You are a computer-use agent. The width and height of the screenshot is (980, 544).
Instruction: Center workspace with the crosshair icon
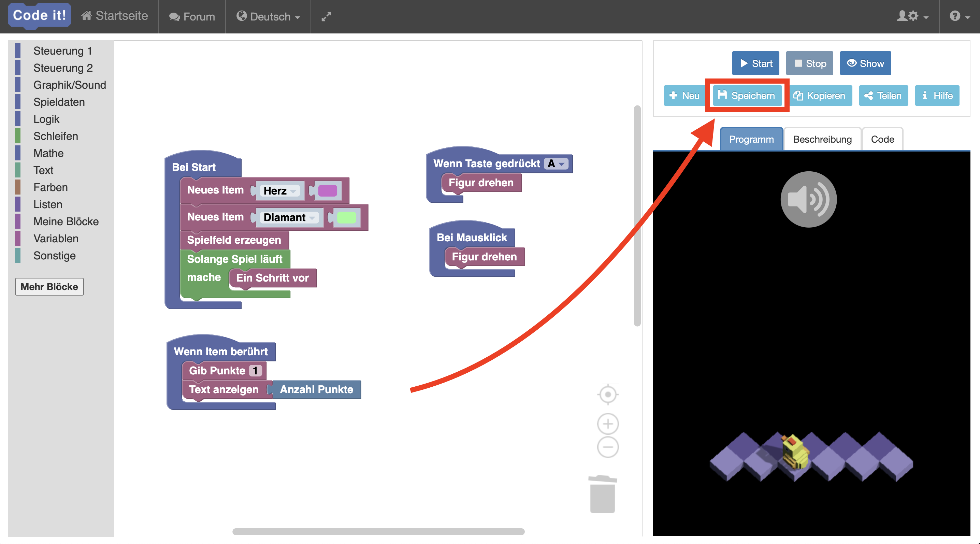[x=608, y=395]
